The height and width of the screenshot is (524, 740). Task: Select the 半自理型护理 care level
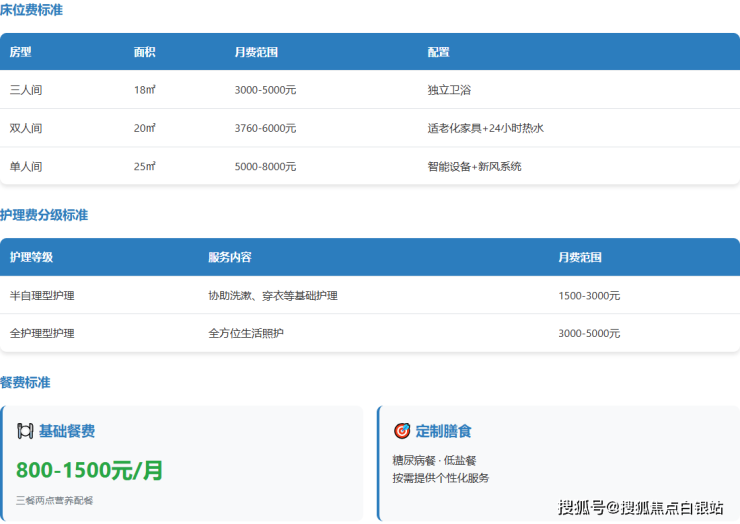click(42, 296)
